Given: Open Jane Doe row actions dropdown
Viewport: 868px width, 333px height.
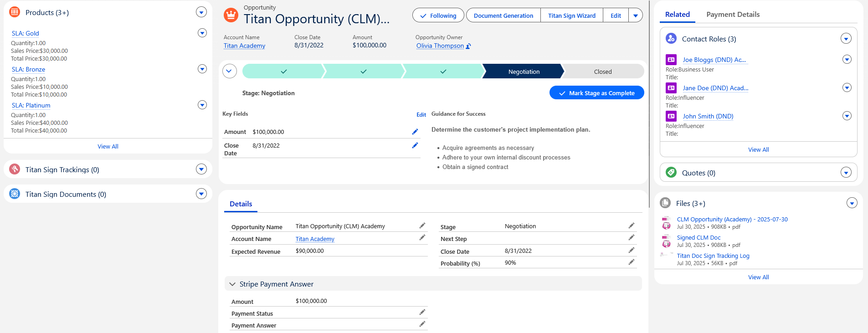Looking at the screenshot, I should pos(847,87).
